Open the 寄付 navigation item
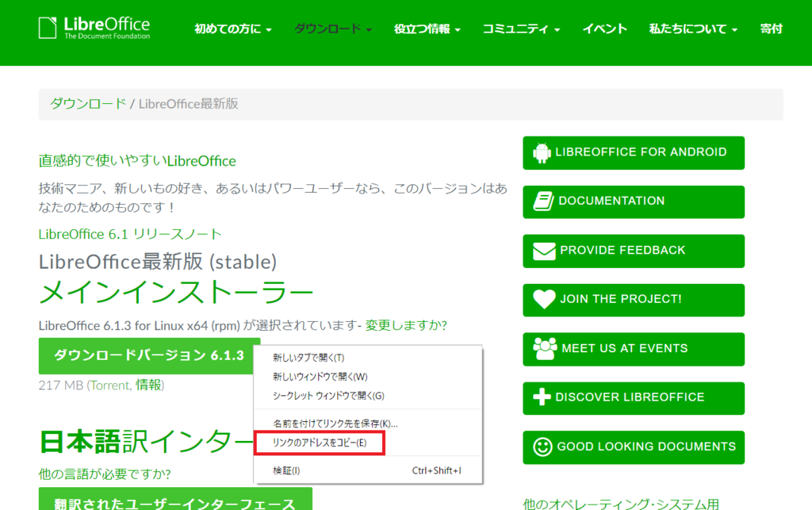 (x=771, y=29)
